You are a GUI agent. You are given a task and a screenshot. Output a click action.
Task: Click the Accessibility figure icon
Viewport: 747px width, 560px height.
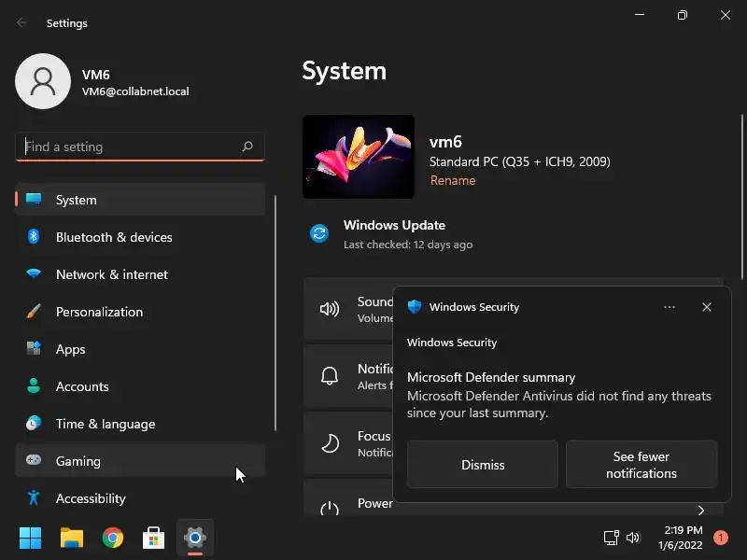pos(34,497)
